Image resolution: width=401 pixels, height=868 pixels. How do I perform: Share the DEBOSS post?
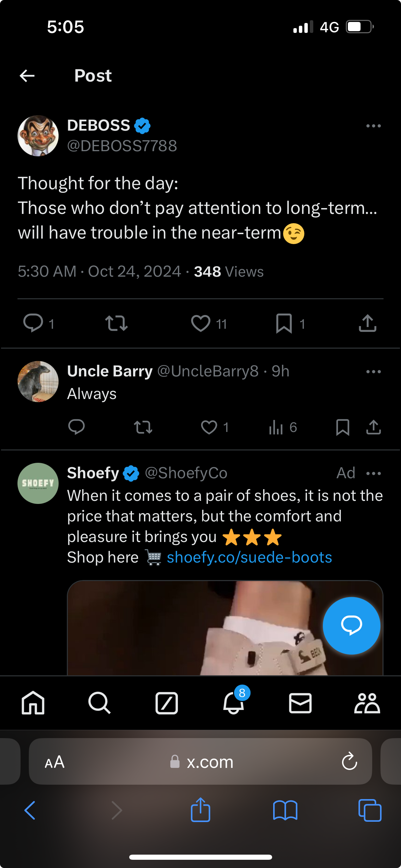tap(367, 323)
